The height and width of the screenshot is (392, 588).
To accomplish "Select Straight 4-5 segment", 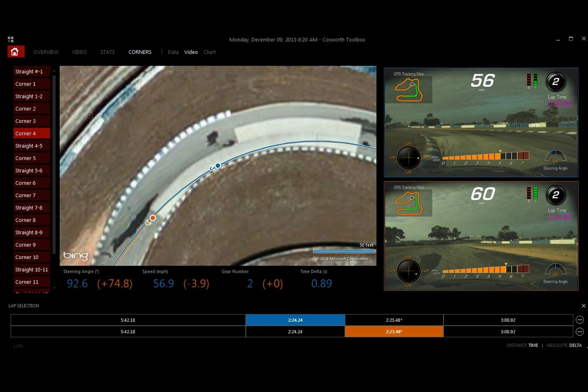I will pos(32,145).
